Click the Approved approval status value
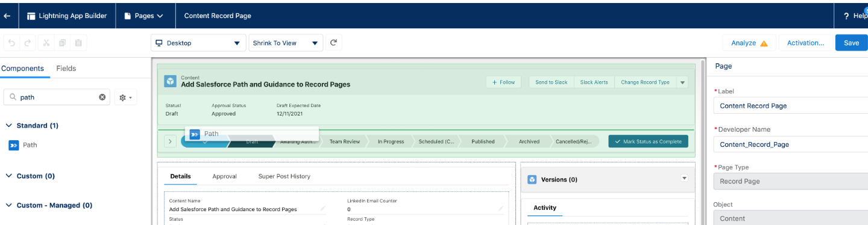868x225 pixels. pyautogui.click(x=224, y=114)
